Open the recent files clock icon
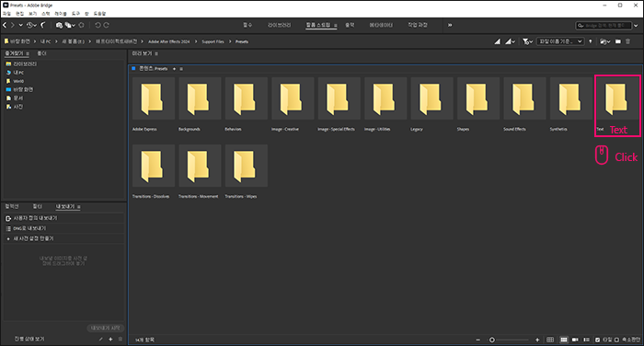This screenshot has width=644, height=346. [30, 25]
